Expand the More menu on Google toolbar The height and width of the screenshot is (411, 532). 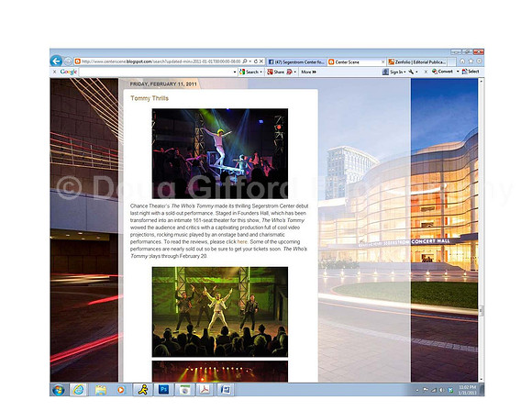tap(309, 72)
